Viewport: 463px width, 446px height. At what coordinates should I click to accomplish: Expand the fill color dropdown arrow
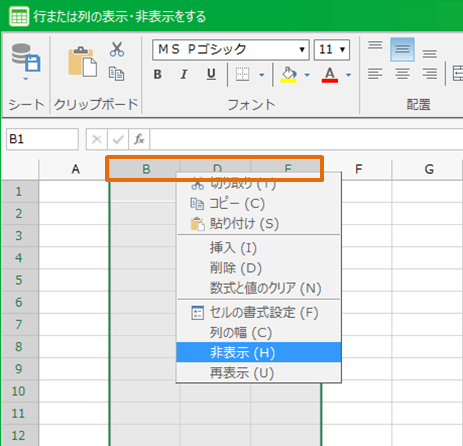pos(307,75)
